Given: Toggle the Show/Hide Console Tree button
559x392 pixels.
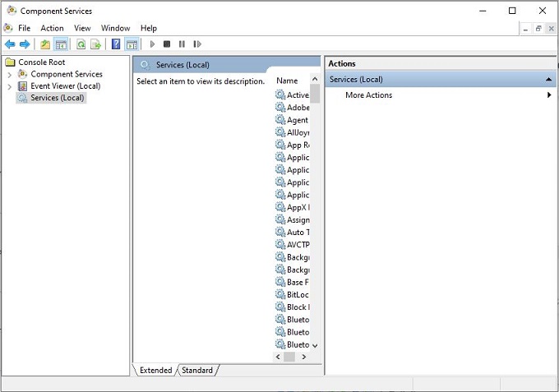Looking at the screenshot, I should [61, 44].
